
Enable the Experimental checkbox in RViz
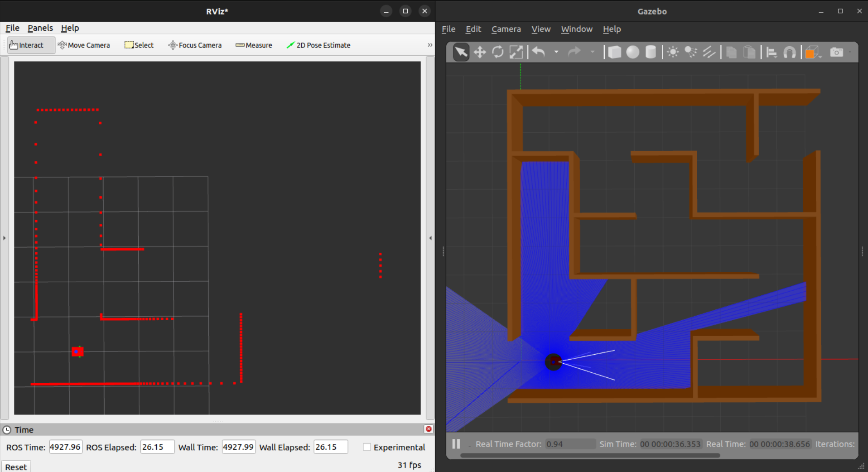coord(367,447)
